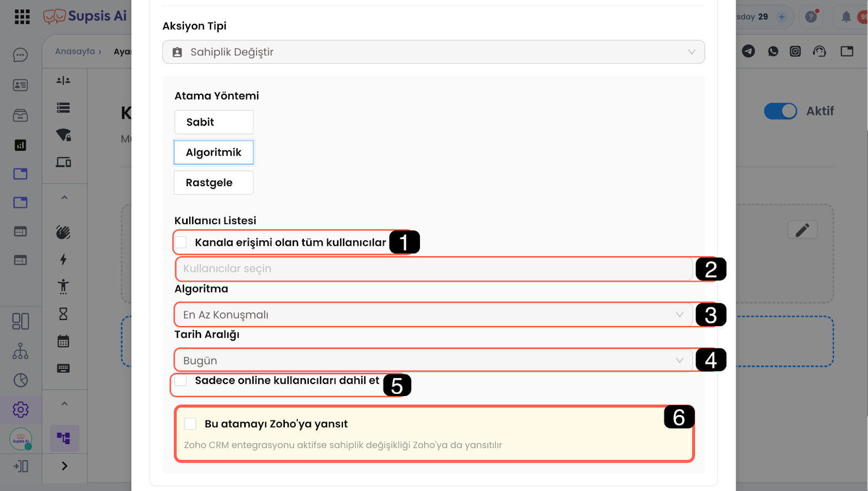Open the Aksiyon Tipi dropdown
Image resolution: width=868 pixels, height=491 pixels.
coord(433,52)
